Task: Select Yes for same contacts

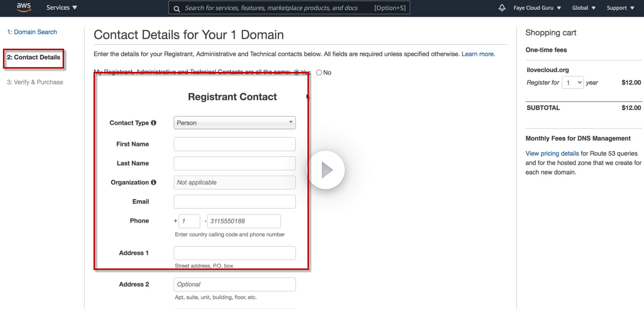Action: click(297, 73)
